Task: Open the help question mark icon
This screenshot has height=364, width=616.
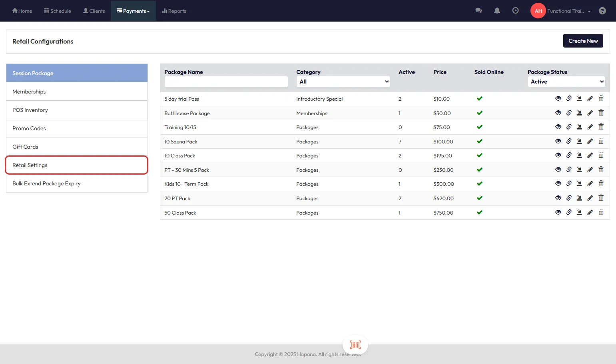Action: click(x=602, y=11)
